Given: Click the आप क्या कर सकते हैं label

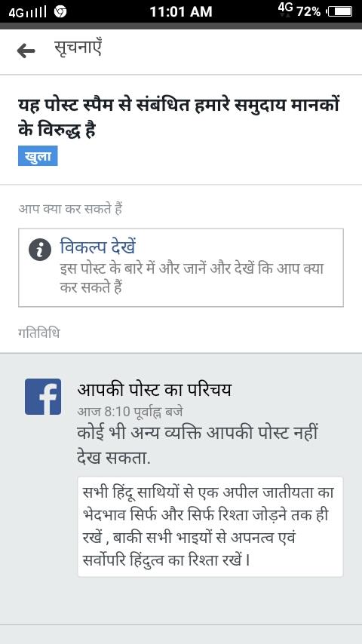Looking at the screenshot, I should pyautogui.click(x=70, y=210).
